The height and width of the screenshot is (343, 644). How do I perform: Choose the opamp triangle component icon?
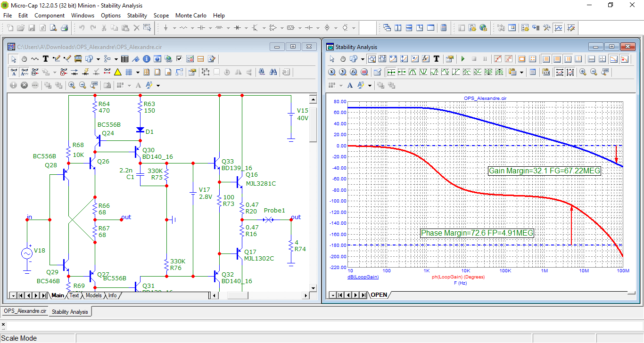(x=272, y=28)
